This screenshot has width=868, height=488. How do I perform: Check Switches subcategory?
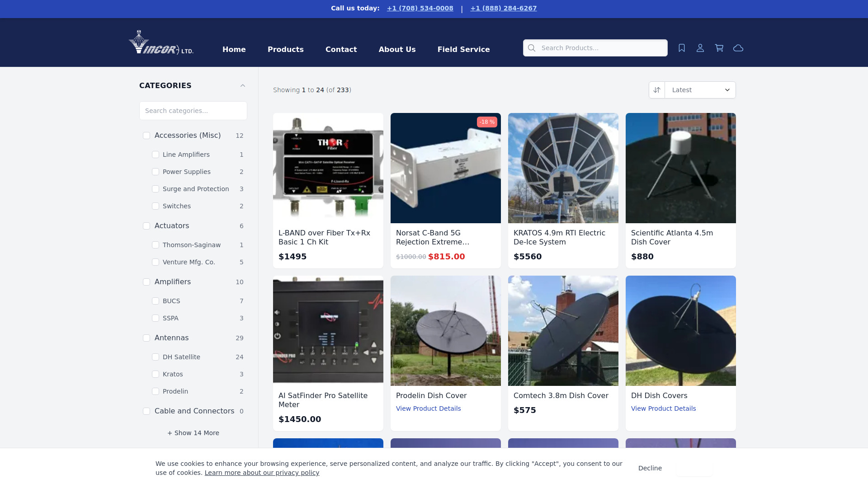point(156,206)
